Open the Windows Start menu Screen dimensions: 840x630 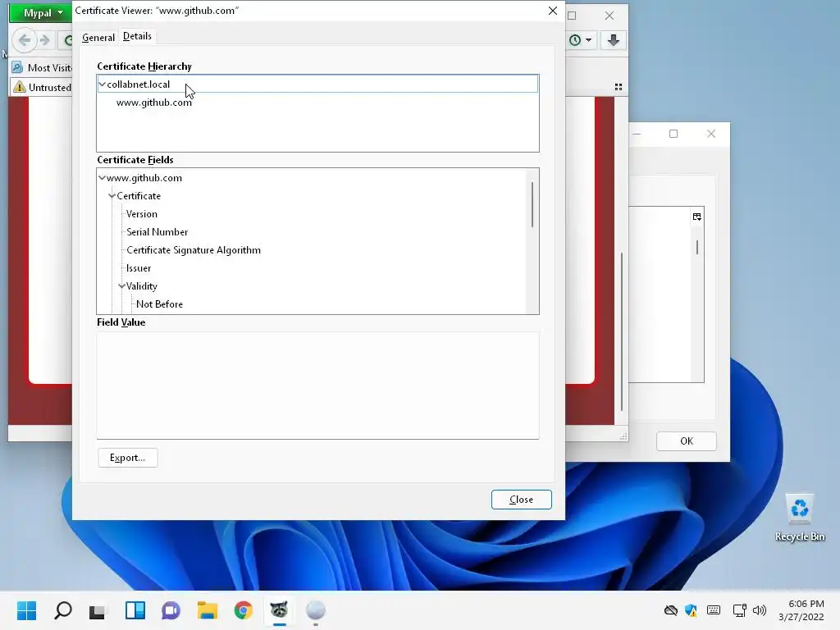pos(27,610)
